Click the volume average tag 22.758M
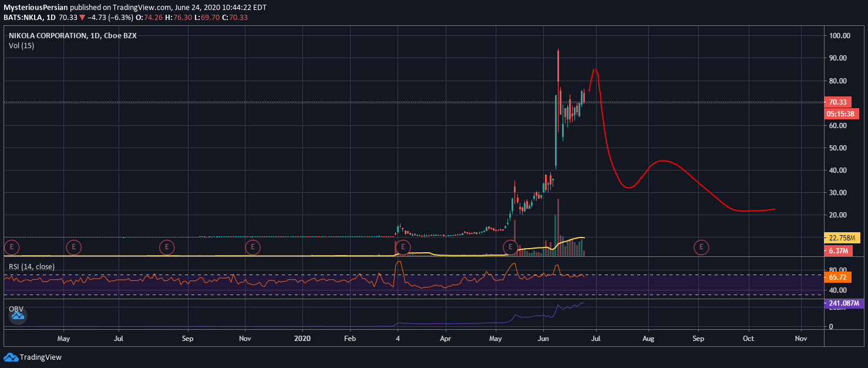868x368 pixels. [x=843, y=238]
